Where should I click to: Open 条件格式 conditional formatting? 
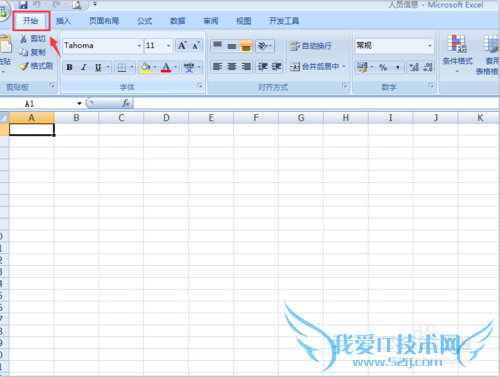point(457,54)
